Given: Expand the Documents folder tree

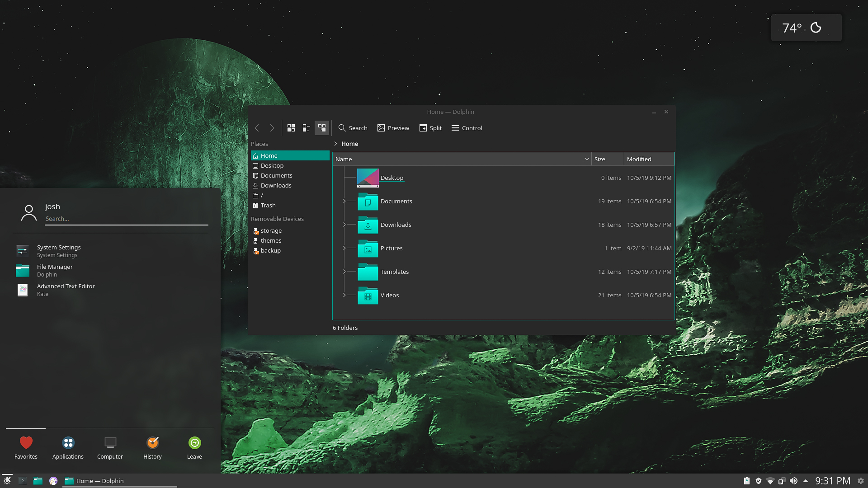Looking at the screenshot, I should pos(344,202).
